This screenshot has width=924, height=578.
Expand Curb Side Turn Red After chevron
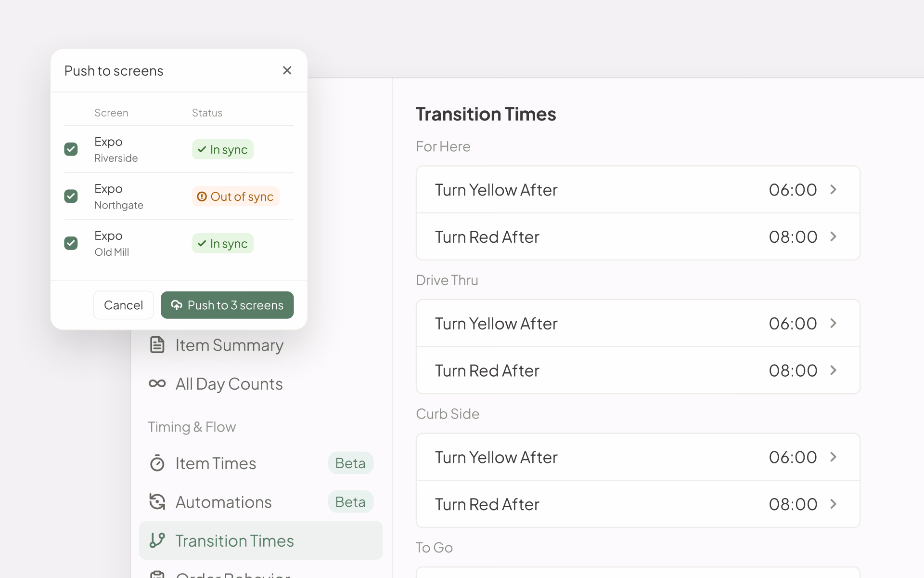point(834,504)
